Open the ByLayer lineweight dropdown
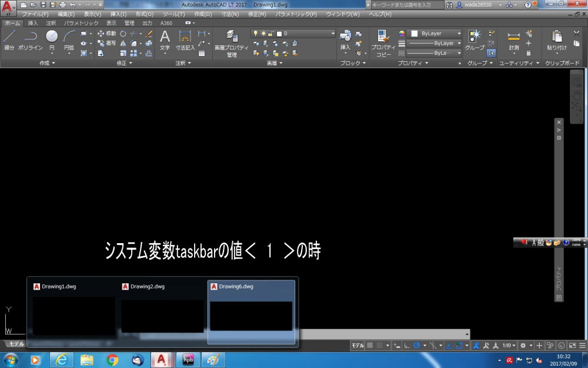588x368 pixels. coord(435,43)
